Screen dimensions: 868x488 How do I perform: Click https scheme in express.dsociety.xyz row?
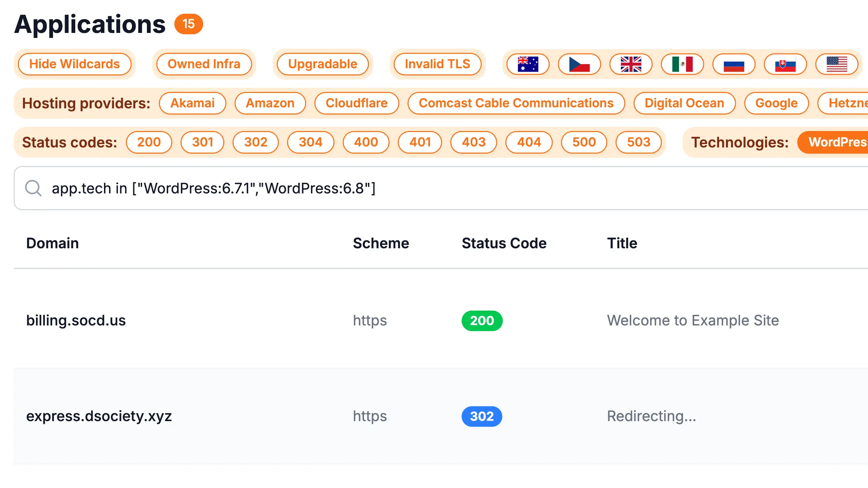coord(370,416)
